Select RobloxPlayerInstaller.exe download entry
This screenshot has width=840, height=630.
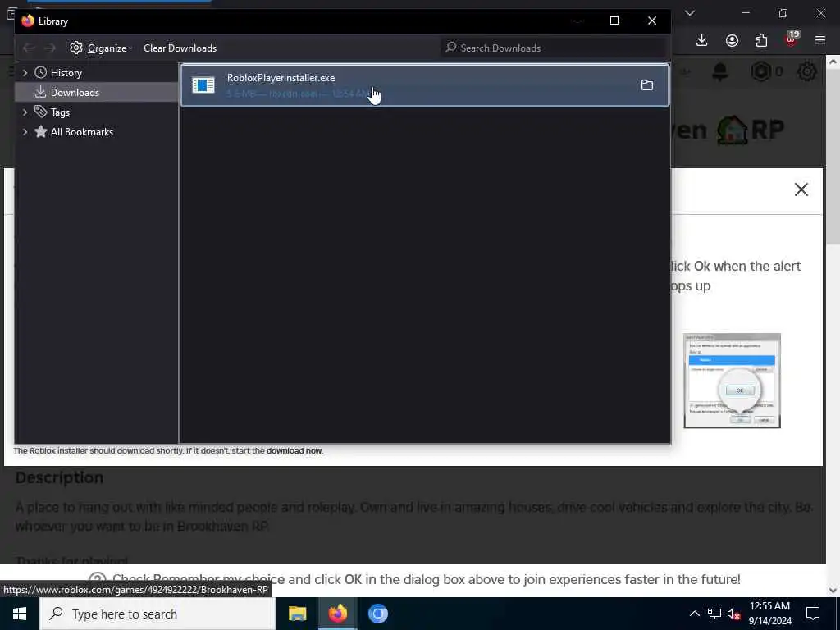pos(424,85)
